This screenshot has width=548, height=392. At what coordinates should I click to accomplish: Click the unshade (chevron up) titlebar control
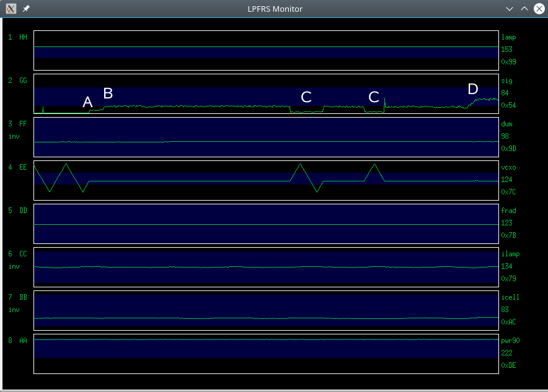point(524,9)
